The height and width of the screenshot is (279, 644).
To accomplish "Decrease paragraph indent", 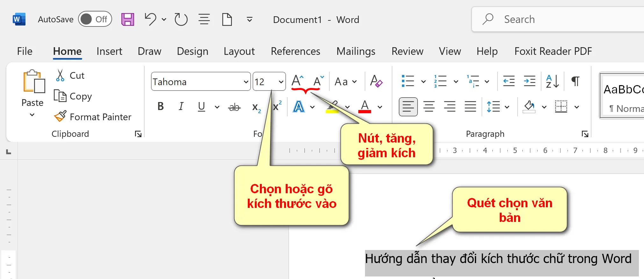I will (x=509, y=81).
